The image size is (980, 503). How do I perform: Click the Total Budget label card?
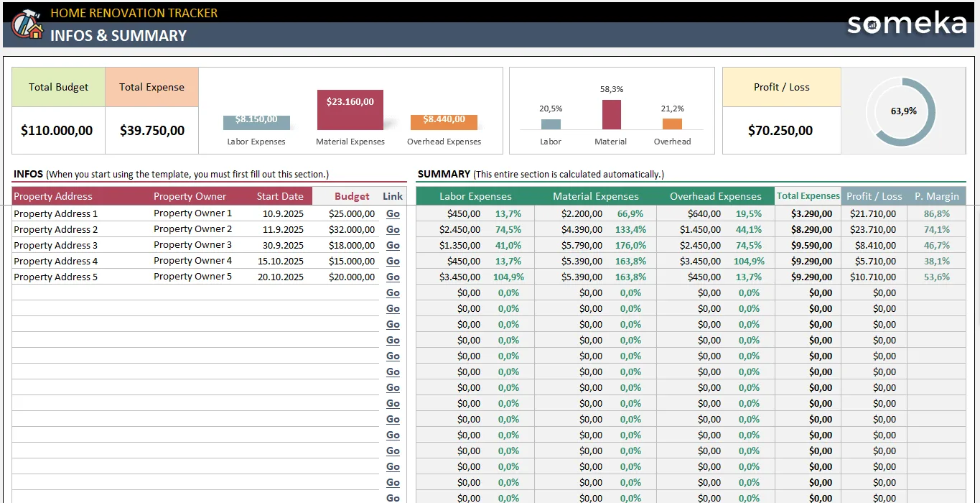(59, 88)
